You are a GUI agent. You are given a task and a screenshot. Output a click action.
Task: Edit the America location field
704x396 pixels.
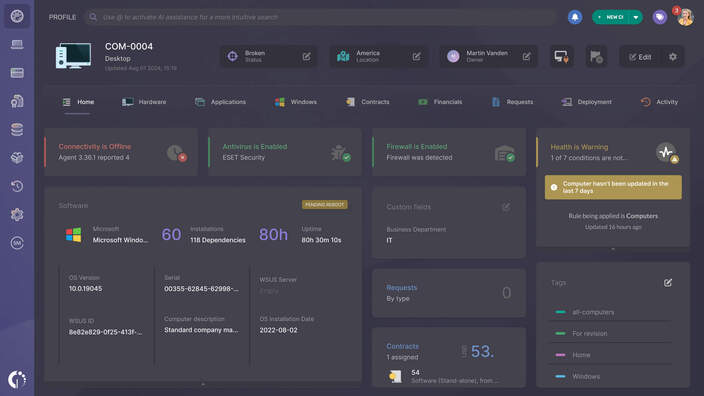click(417, 57)
